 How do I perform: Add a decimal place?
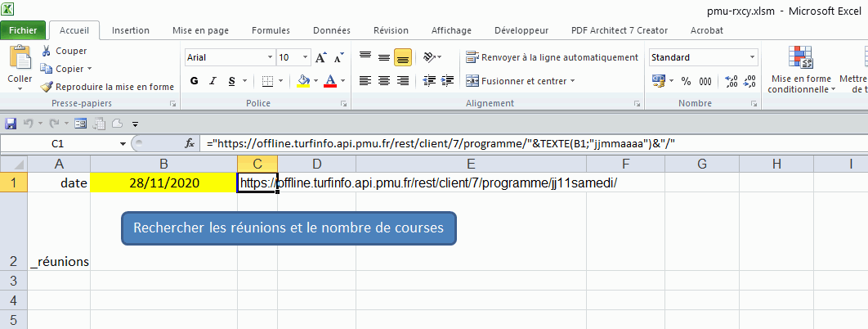tap(731, 81)
